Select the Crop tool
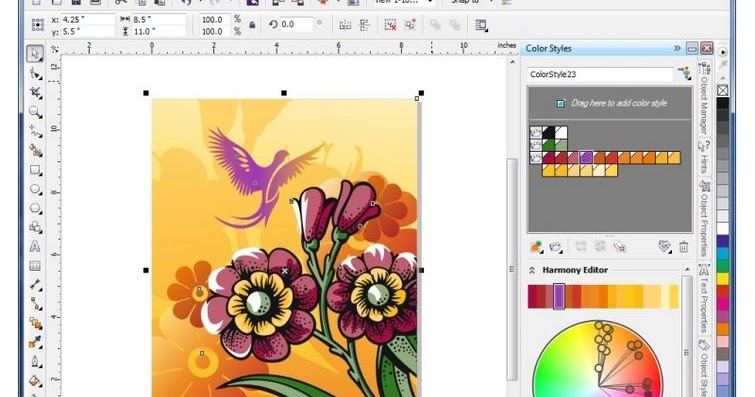755x397 pixels. (x=35, y=92)
